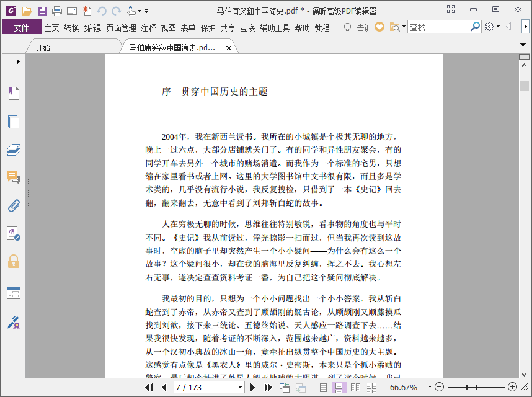
Task: Create a new PDF with the star page icon
Action: (87, 11)
